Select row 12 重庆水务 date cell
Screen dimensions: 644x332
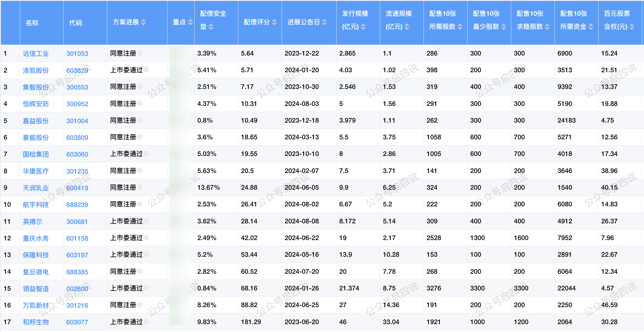(301, 238)
